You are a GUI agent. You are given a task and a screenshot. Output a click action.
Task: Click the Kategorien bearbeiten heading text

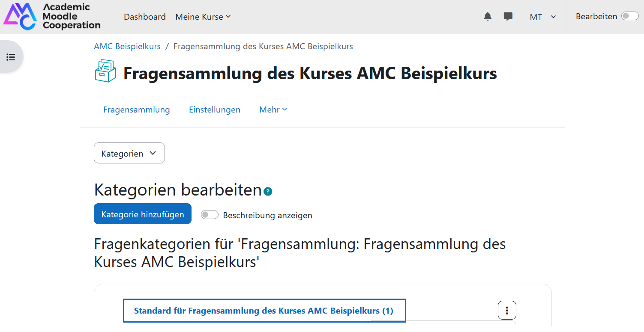[x=178, y=190]
